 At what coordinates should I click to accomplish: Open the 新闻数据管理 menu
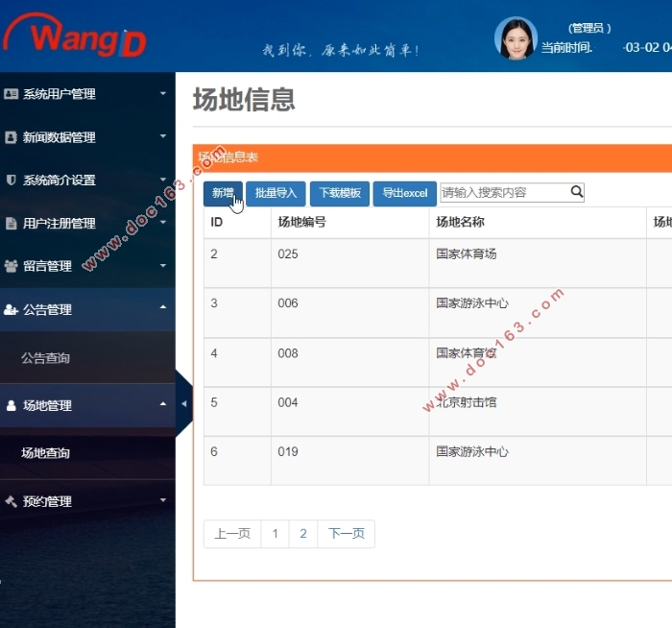pyautogui.click(x=87, y=137)
